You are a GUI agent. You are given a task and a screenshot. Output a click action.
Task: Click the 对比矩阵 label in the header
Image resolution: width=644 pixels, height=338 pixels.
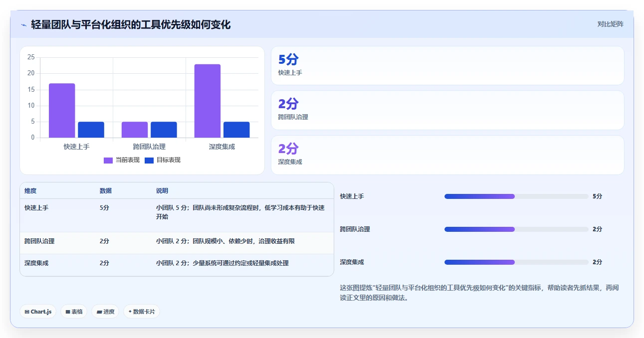tap(611, 24)
